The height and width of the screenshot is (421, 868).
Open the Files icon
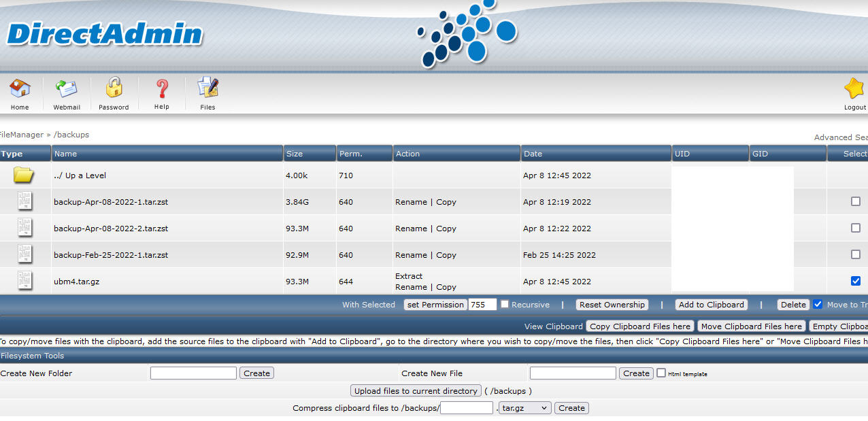pos(207,88)
